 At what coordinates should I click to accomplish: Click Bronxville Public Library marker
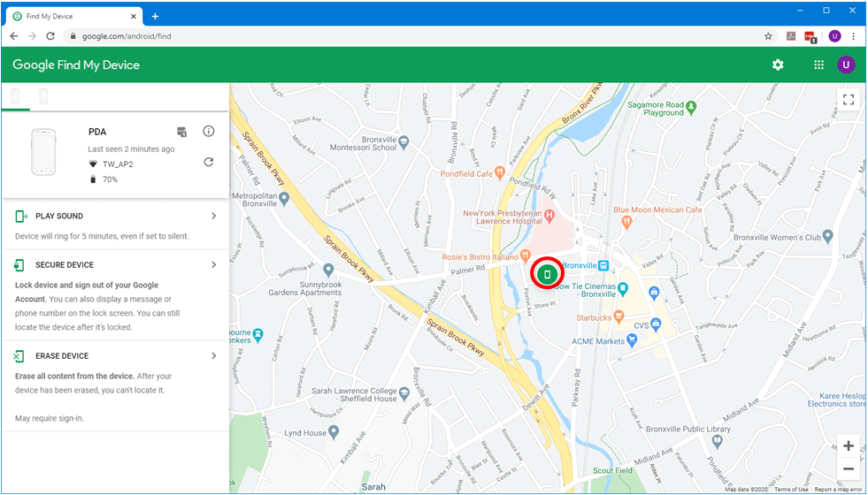click(718, 441)
